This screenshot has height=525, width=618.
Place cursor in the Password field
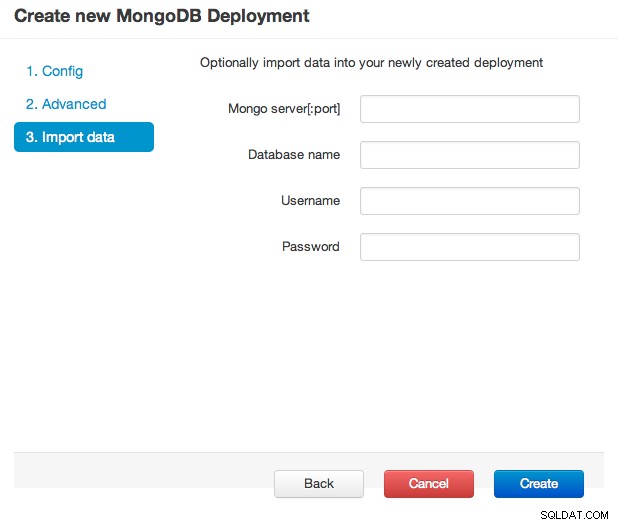tap(470, 247)
